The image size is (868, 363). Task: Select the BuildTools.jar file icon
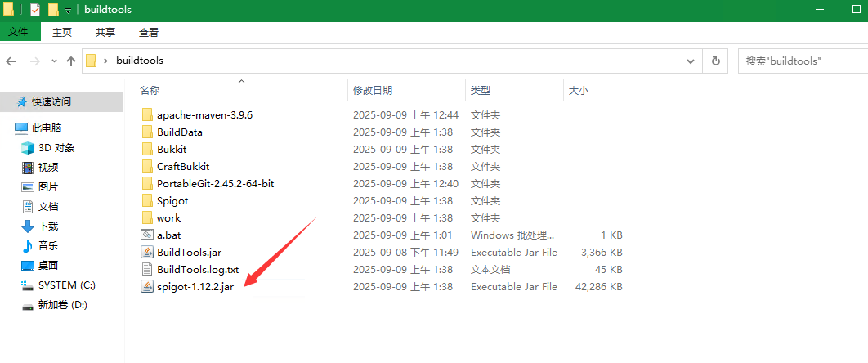pos(147,253)
